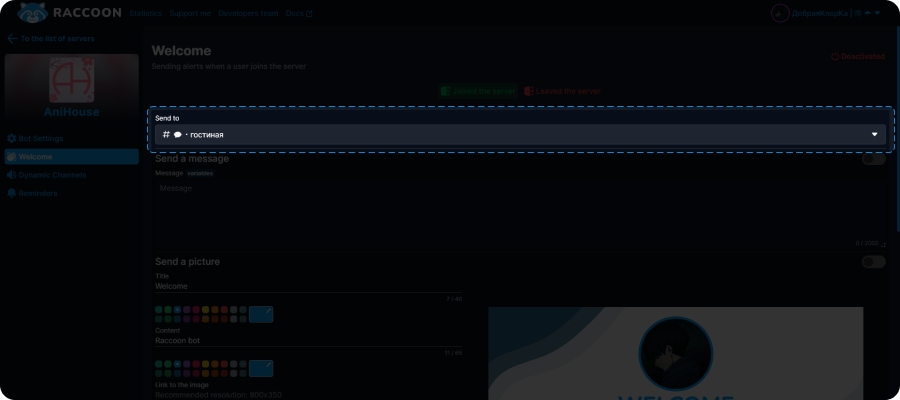This screenshot has height=400, width=900.
Task: Click the Raccoon logo icon
Action: tap(33, 13)
